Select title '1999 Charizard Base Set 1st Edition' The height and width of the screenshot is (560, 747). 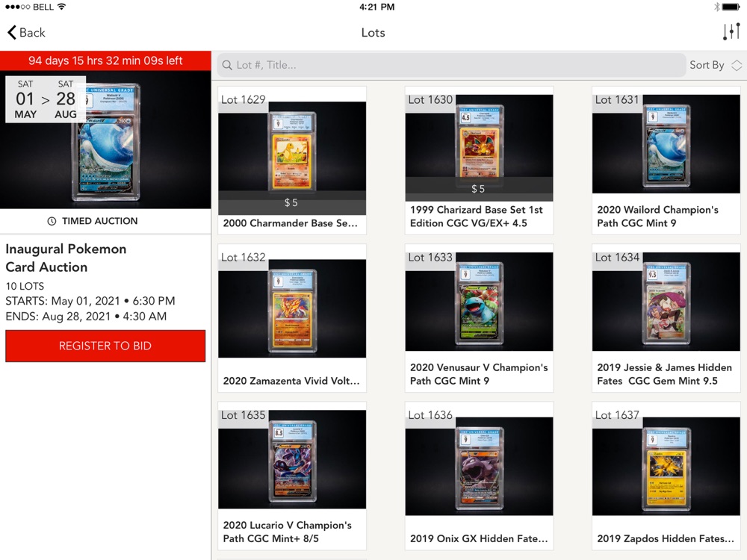pos(477,217)
